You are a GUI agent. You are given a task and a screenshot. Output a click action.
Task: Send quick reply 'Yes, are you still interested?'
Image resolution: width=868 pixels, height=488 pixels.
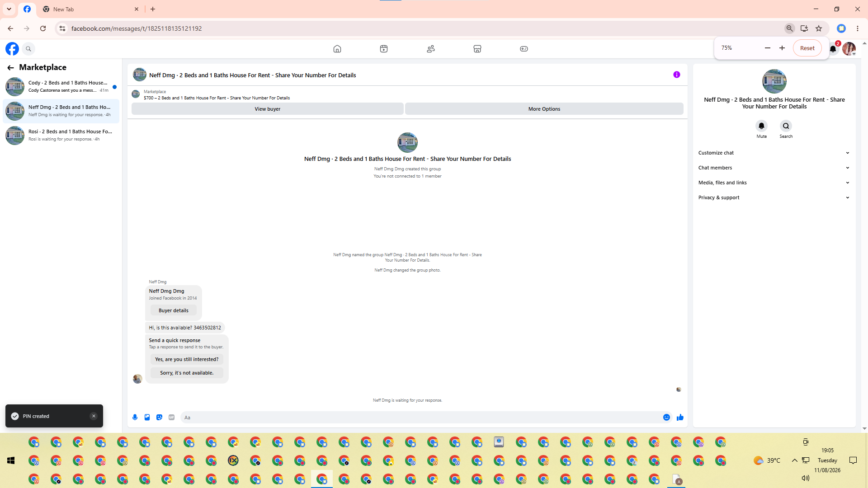pyautogui.click(x=187, y=359)
